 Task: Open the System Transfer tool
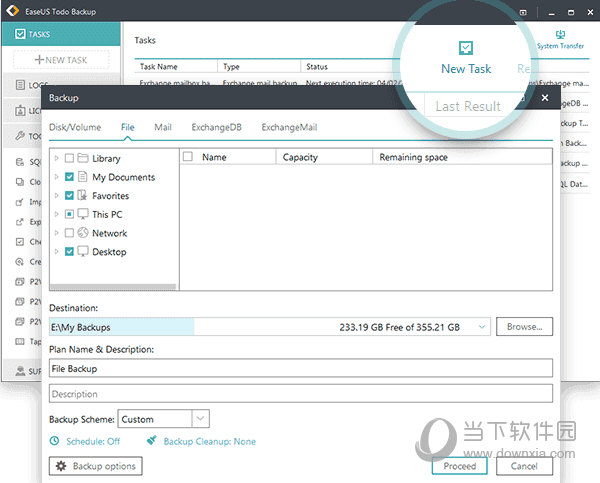click(x=560, y=39)
